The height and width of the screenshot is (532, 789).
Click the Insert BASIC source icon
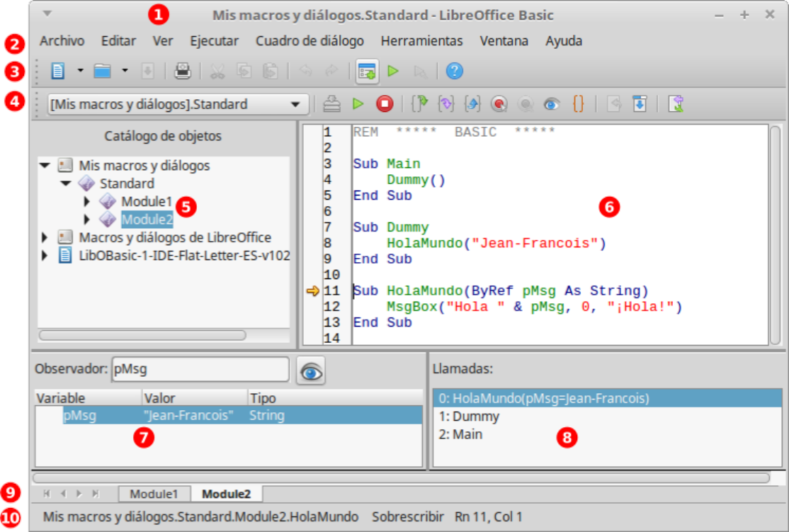(613, 104)
